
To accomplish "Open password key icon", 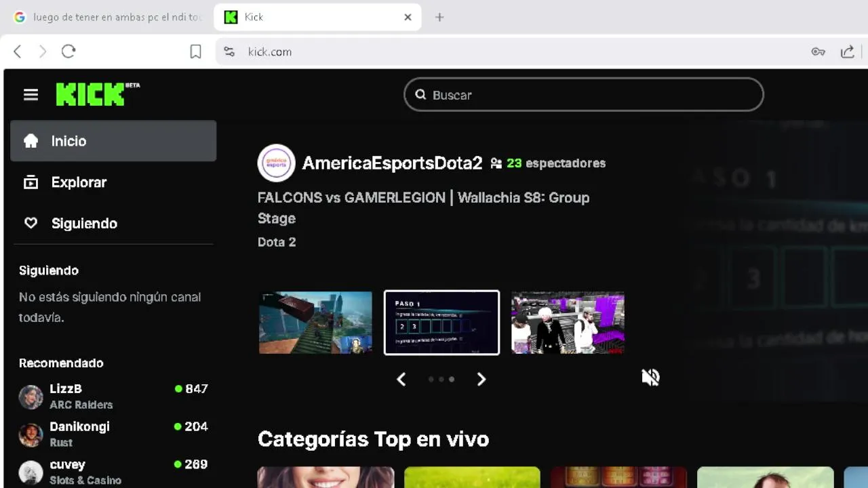I will coord(818,52).
